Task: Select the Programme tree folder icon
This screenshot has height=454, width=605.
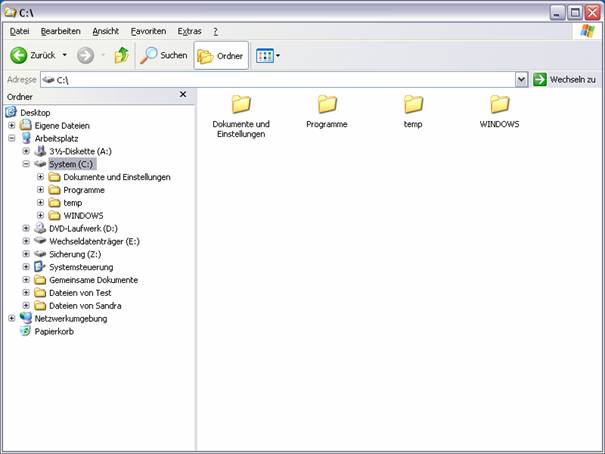Action: (54, 190)
